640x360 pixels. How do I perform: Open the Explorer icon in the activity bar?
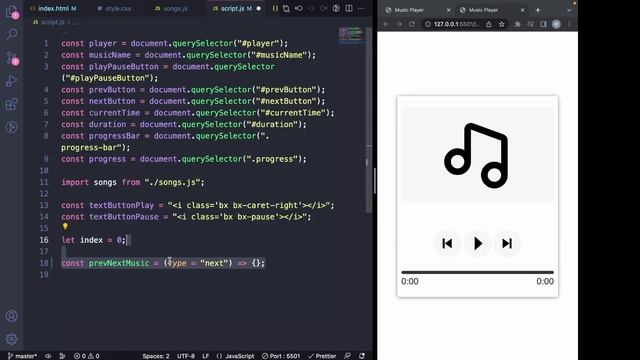[x=11, y=11]
